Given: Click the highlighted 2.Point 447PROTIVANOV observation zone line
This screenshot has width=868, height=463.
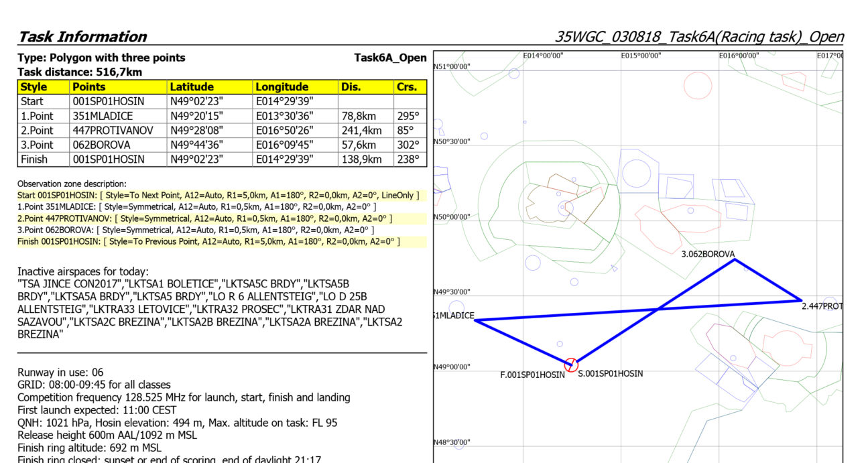Looking at the screenshot, I should (x=205, y=218).
